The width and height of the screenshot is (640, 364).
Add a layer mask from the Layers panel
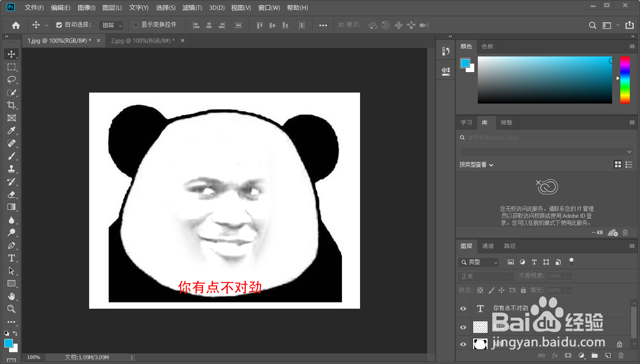(x=568, y=355)
